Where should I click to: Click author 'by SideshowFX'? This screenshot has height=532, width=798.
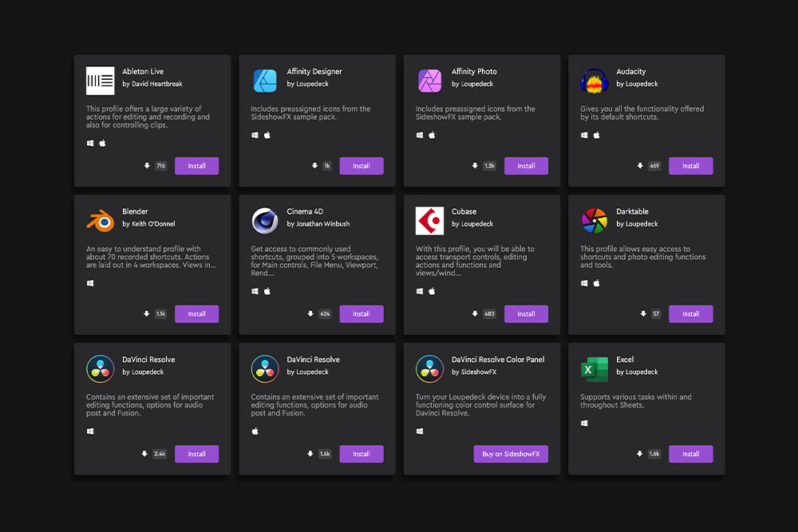point(474,372)
